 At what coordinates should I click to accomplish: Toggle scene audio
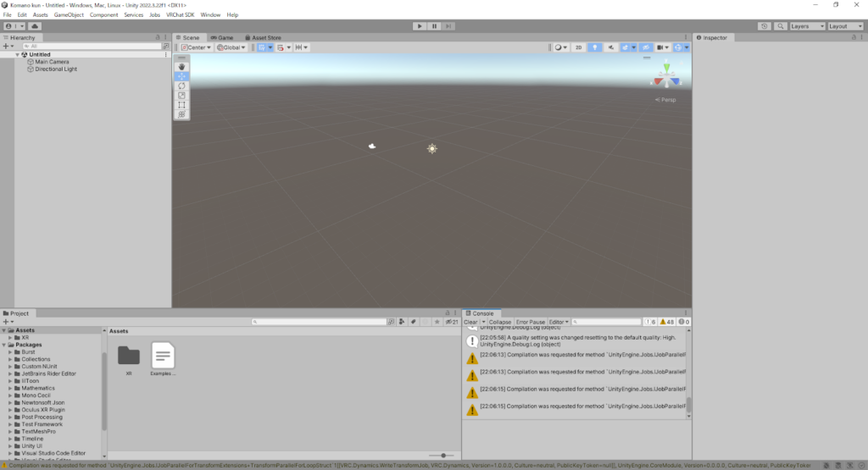pyautogui.click(x=610, y=47)
